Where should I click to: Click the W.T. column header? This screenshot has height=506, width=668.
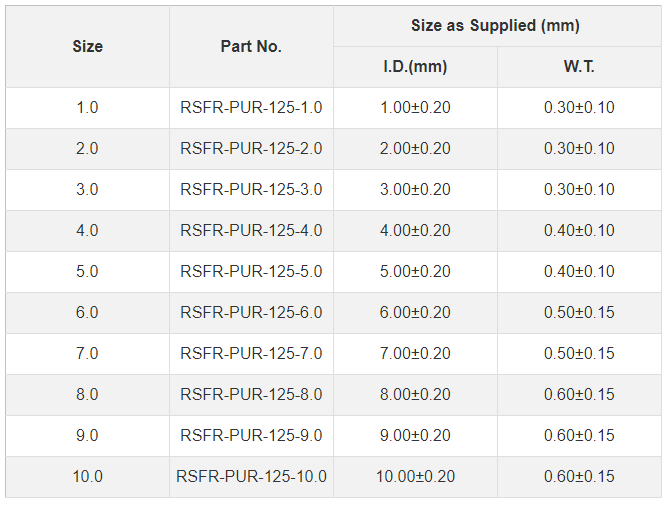point(579,67)
